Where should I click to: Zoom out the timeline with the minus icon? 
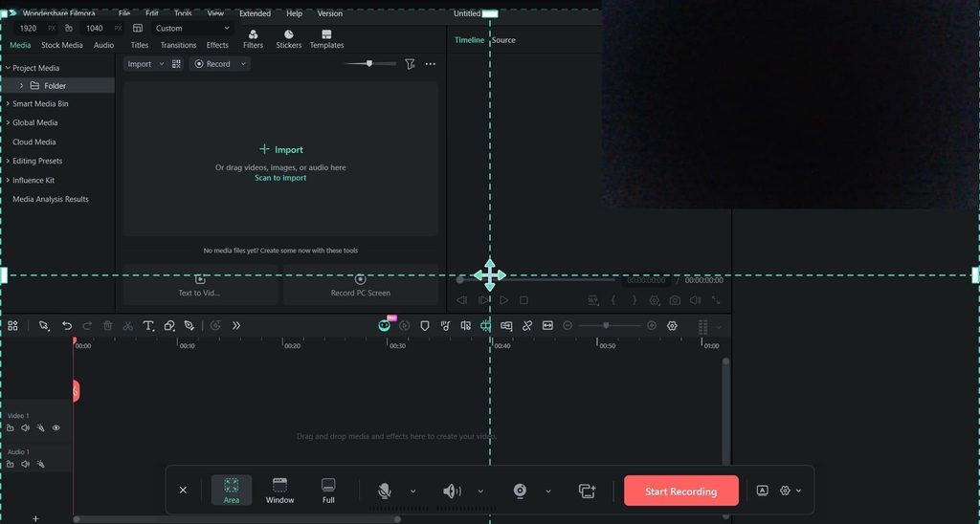pyautogui.click(x=568, y=325)
